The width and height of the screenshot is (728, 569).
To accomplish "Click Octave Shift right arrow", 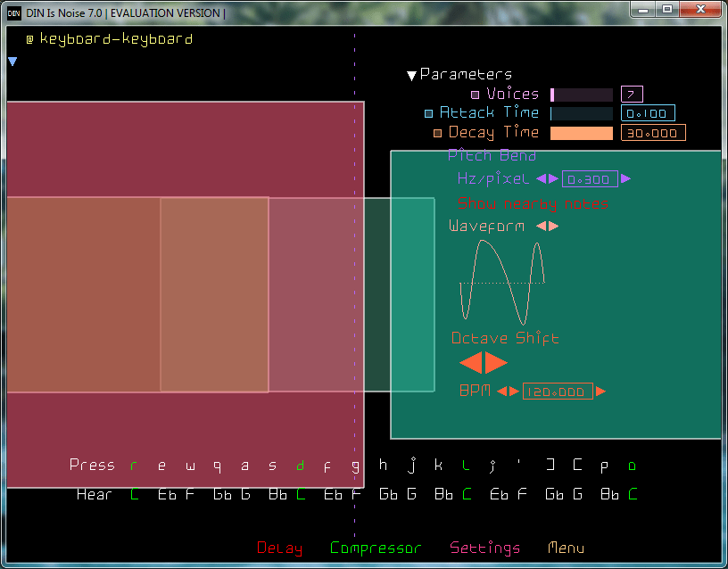I will click(496, 363).
